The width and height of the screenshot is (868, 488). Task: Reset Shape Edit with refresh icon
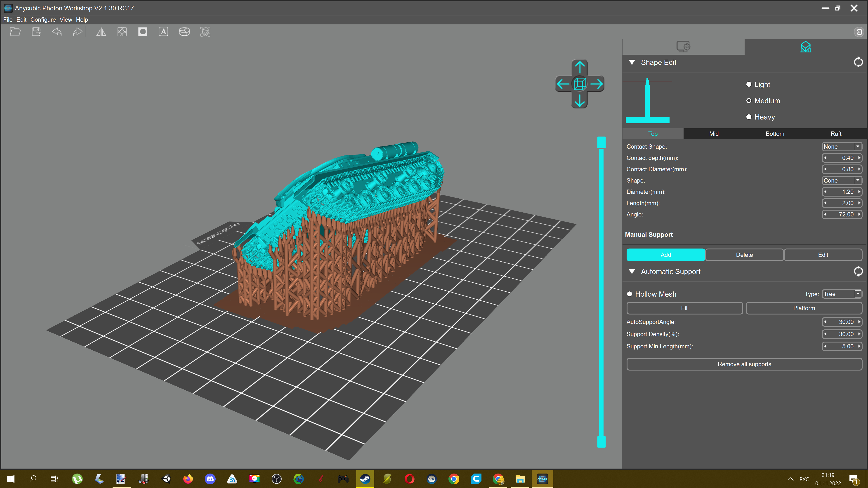tap(858, 62)
